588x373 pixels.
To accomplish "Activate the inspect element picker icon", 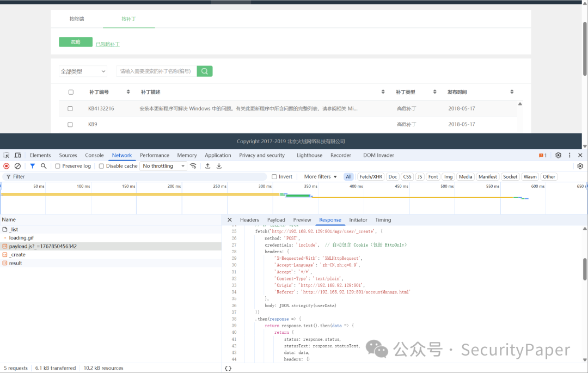I will pos(7,155).
